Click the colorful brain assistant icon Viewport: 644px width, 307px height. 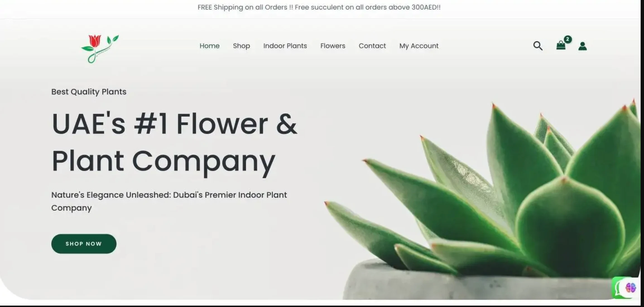(x=631, y=288)
